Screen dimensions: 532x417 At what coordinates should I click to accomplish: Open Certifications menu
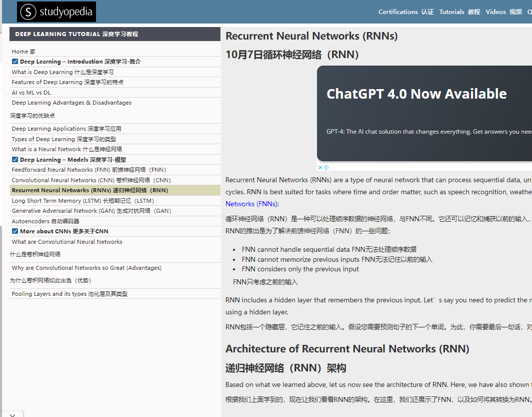click(406, 12)
